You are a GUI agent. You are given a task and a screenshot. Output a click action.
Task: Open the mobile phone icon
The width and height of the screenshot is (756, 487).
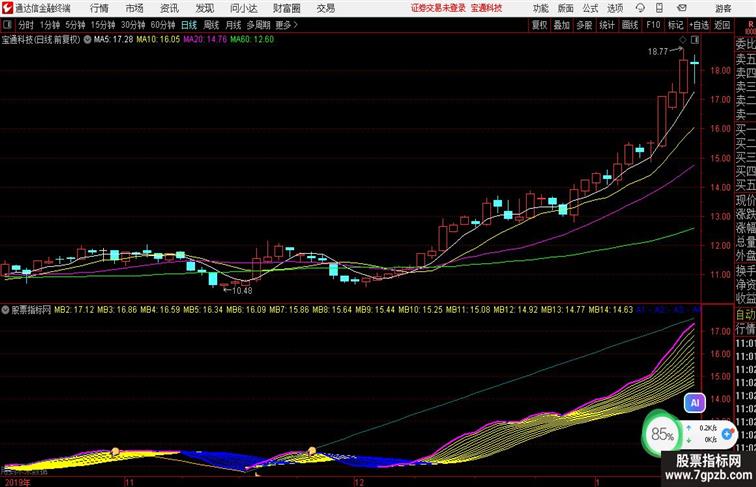pyautogui.click(x=660, y=8)
